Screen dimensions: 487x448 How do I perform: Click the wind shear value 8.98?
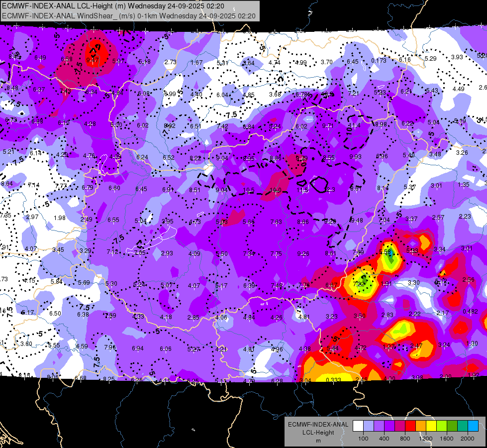(x=381, y=124)
